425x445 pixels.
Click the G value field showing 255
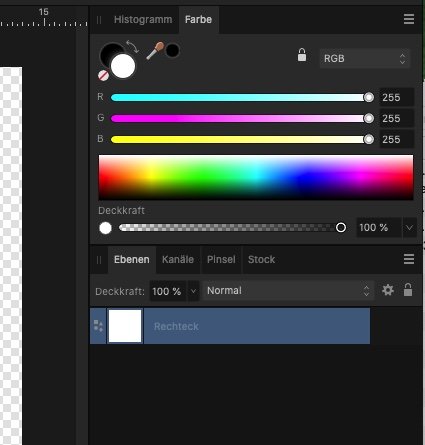pos(397,118)
